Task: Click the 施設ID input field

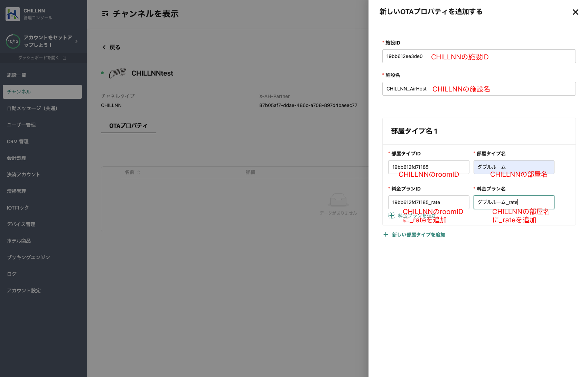Action: click(479, 56)
